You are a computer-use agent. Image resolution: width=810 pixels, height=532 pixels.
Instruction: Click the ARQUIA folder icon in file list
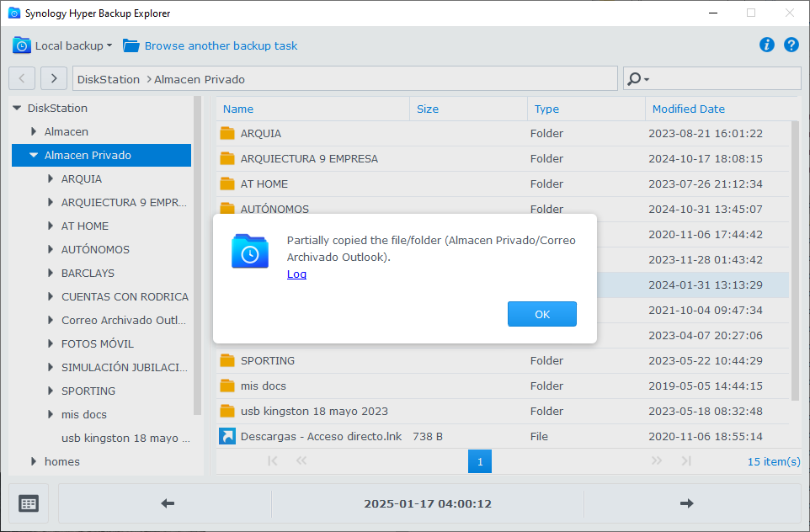click(227, 133)
